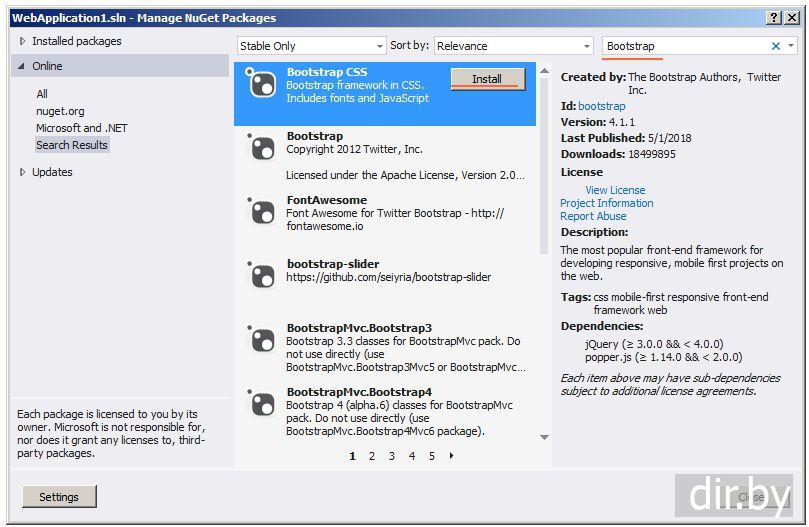The height and width of the screenshot is (527, 809).
Task: Clear the Bootstrap search text with X
Action: [x=776, y=46]
